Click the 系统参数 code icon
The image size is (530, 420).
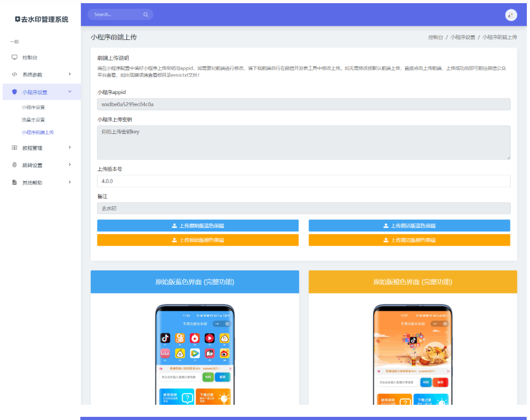[x=15, y=75]
